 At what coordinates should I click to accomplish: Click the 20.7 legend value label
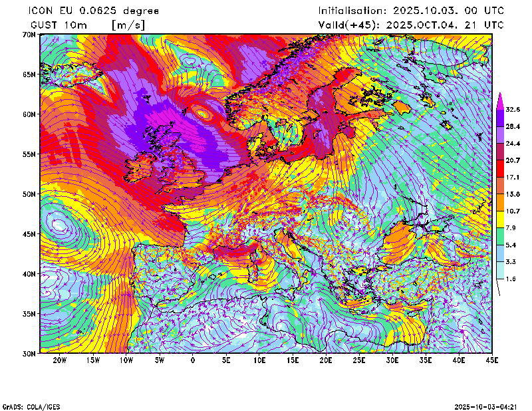click(x=513, y=160)
